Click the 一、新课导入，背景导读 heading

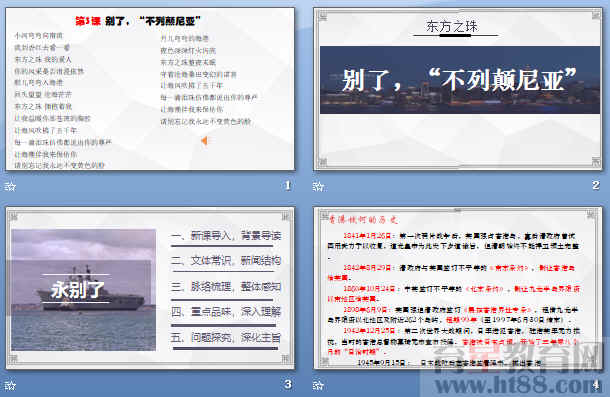226,235
